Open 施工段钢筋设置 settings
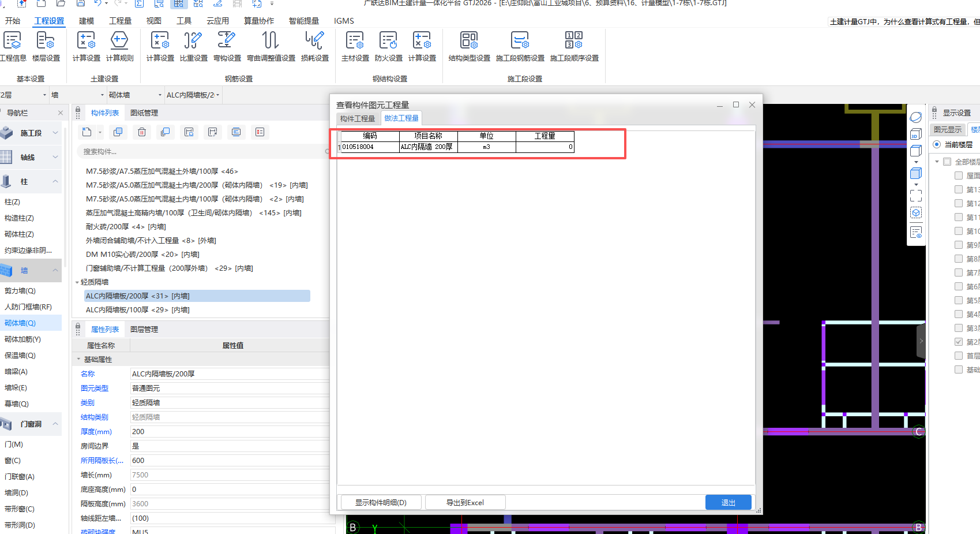Viewport: 980px width, 534px height. (520, 46)
